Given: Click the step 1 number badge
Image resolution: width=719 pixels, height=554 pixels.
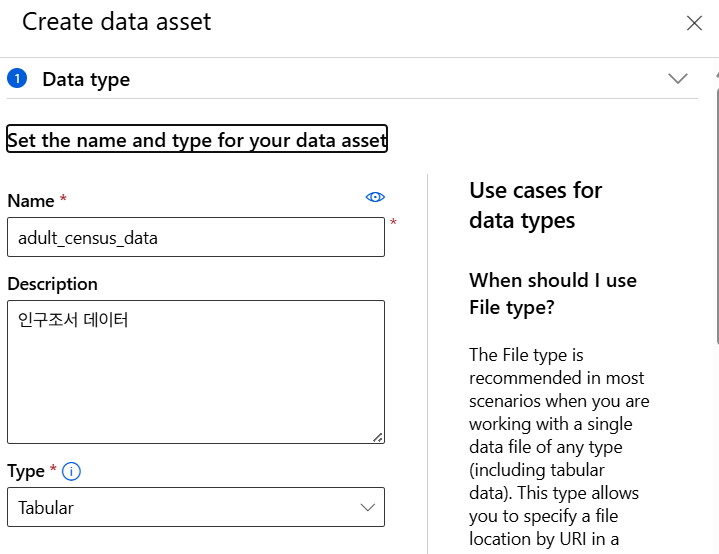Looking at the screenshot, I should click(x=17, y=79).
